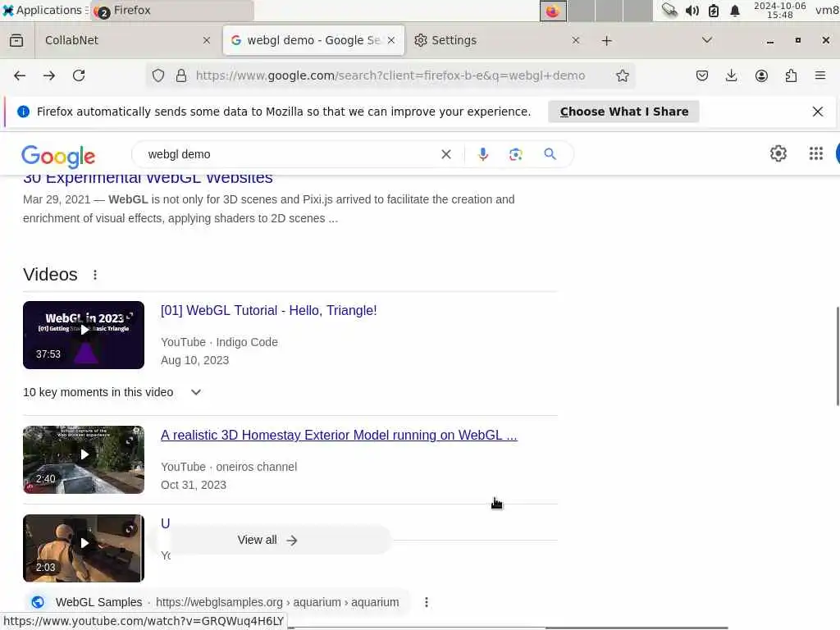840x630 pixels.
Task: Click the page vertical scrollbar thumb
Action: pos(838,356)
